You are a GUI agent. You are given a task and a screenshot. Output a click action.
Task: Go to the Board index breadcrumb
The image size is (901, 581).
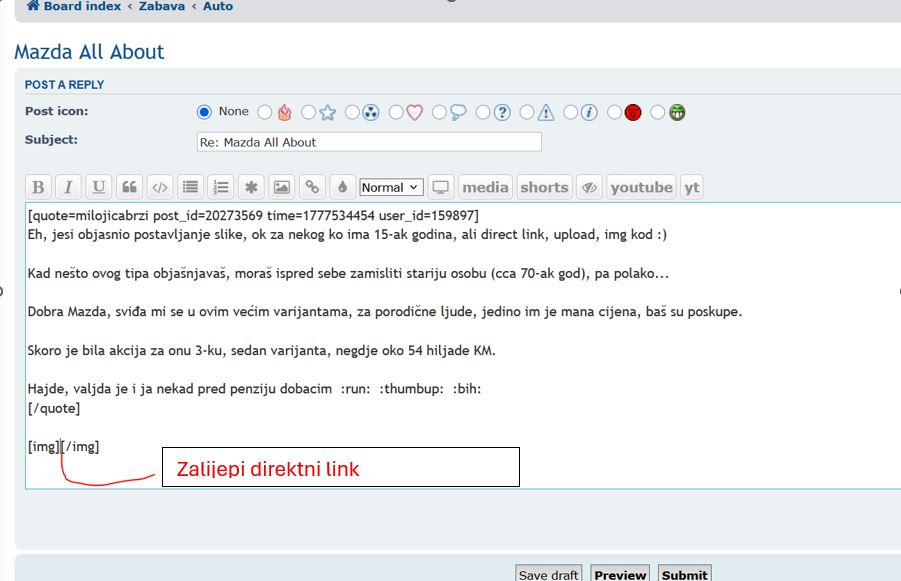[82, 6]
